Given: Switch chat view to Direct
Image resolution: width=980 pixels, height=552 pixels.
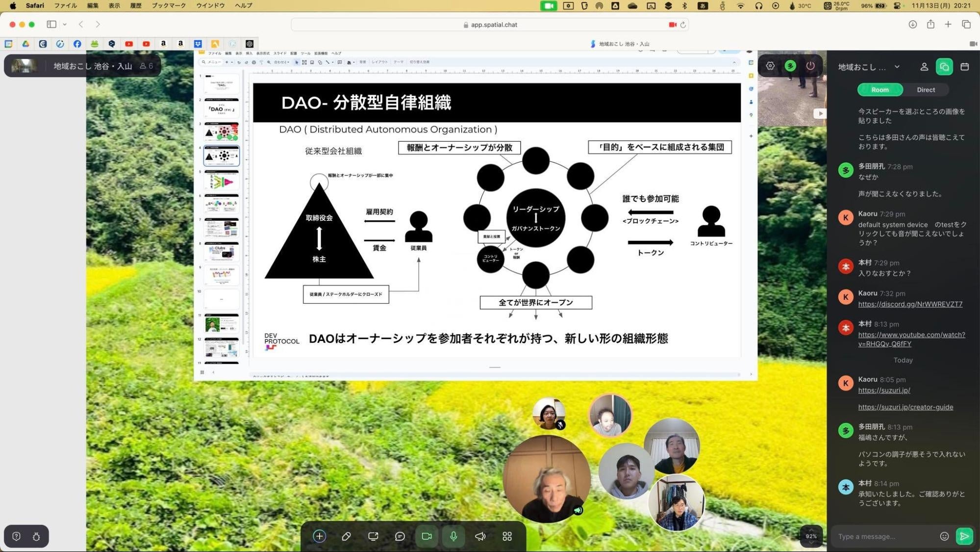Looking at the screenshot, I should point(926,90).
